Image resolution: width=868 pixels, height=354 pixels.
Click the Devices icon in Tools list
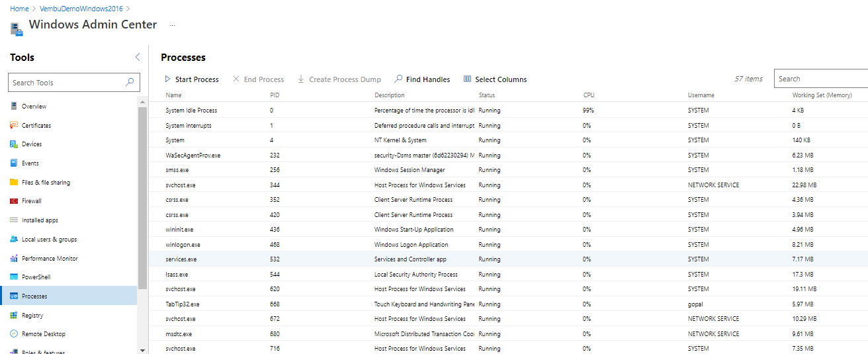tap(14, 144)
